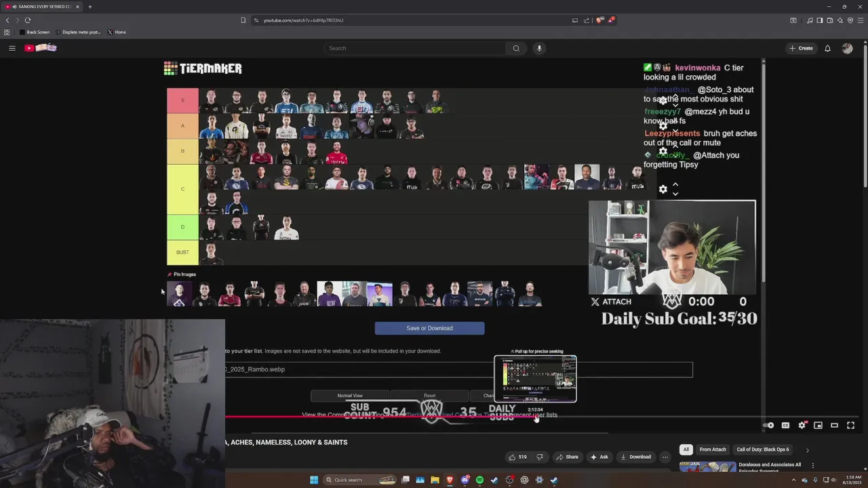
Task: Dislike the video with thumbs down
Action: [x=540, y=457]
